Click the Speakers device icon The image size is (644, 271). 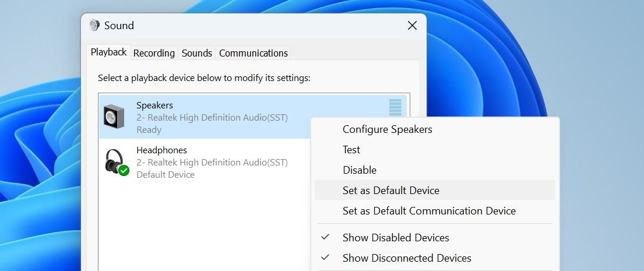114,115
